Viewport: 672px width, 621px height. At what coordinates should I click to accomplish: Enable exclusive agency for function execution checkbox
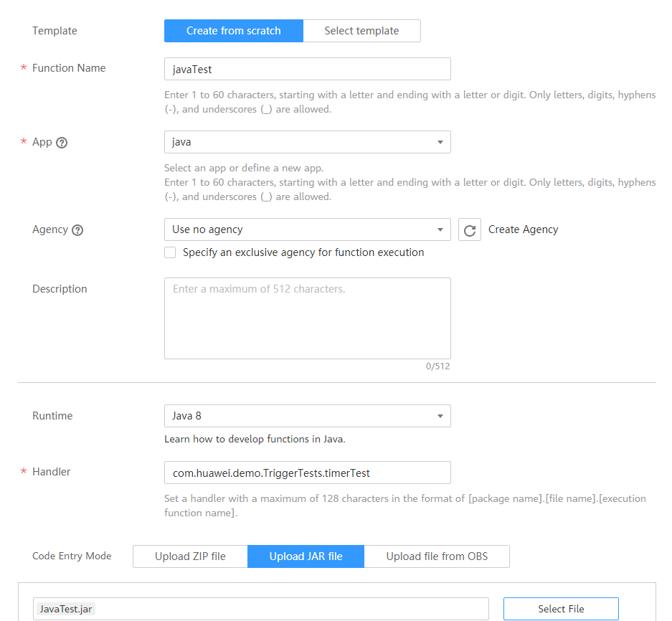point(170,252)
